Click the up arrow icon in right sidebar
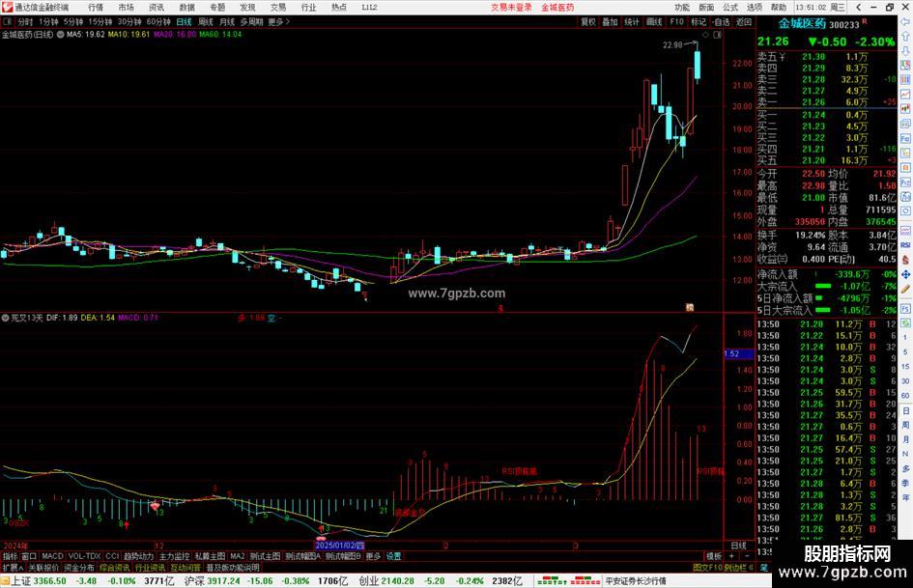This screenshot has width=913, height=588. 905,36
